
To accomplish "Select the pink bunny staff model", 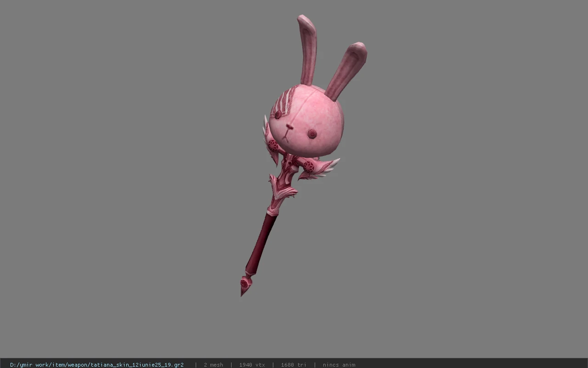I will [x=304, y=155].
